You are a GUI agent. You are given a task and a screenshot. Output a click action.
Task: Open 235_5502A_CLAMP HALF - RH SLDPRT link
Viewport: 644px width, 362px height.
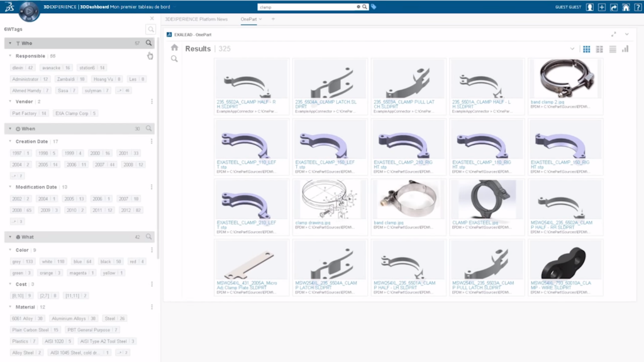tap(246, 104)
